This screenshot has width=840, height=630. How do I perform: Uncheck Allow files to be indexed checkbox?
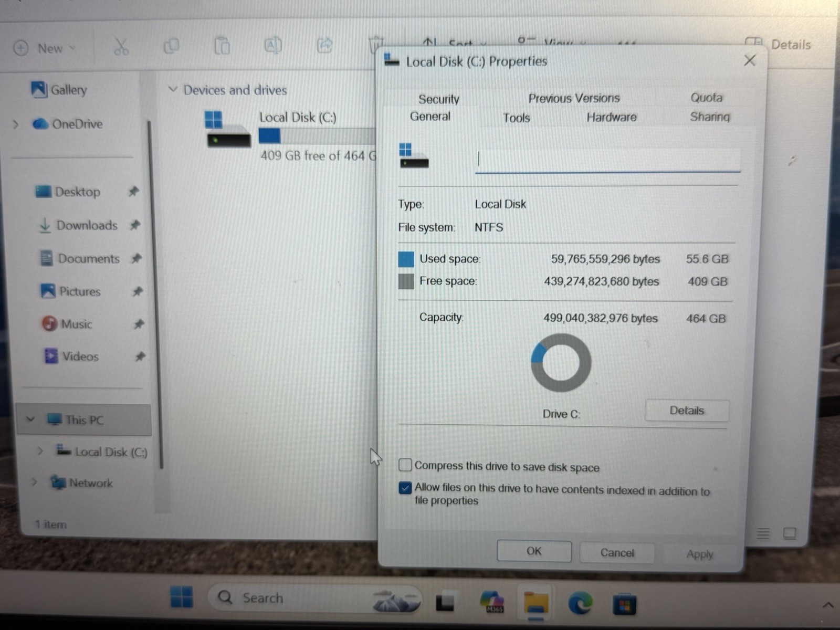pyautogui.click(x=405, y=488)
